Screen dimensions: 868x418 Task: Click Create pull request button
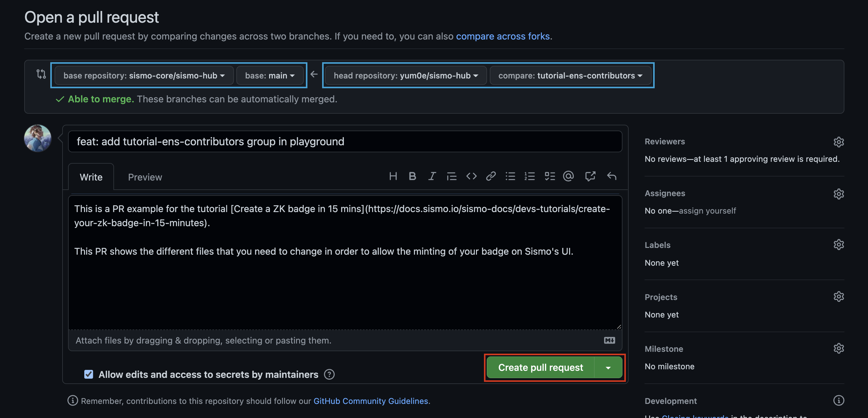pyautogui.click(x=540, y=367)
